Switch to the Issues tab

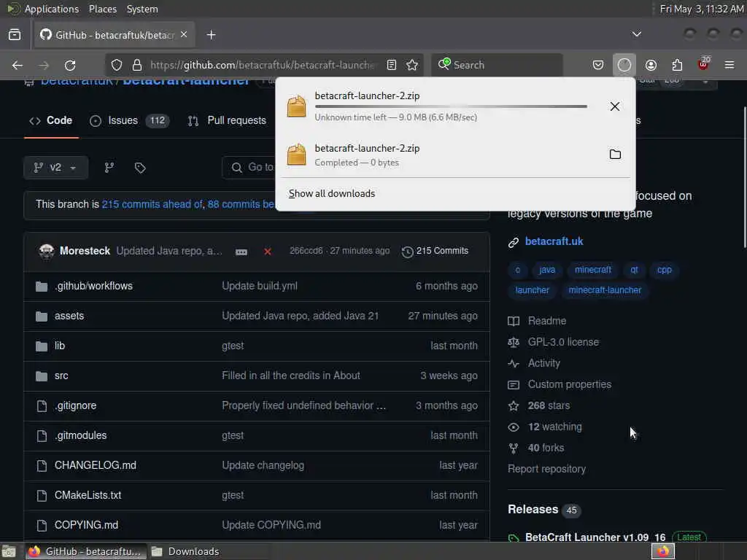coord(129,120)
